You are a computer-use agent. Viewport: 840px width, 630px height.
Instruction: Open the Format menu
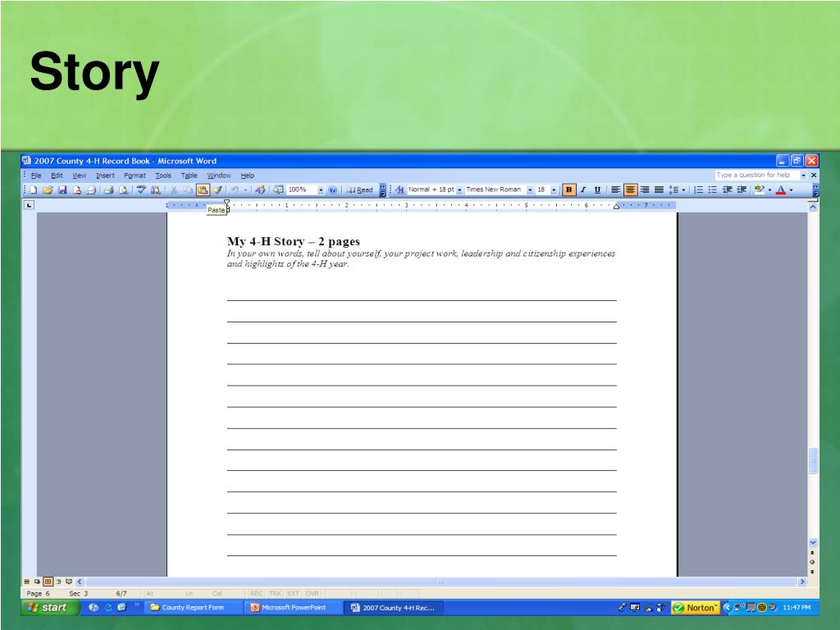(135, 176)
